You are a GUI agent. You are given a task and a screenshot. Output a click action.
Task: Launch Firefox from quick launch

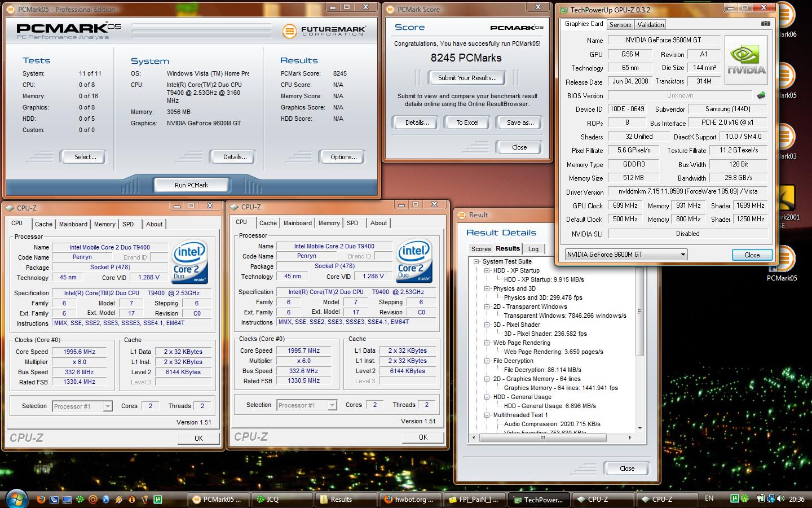tap(41, 499)
